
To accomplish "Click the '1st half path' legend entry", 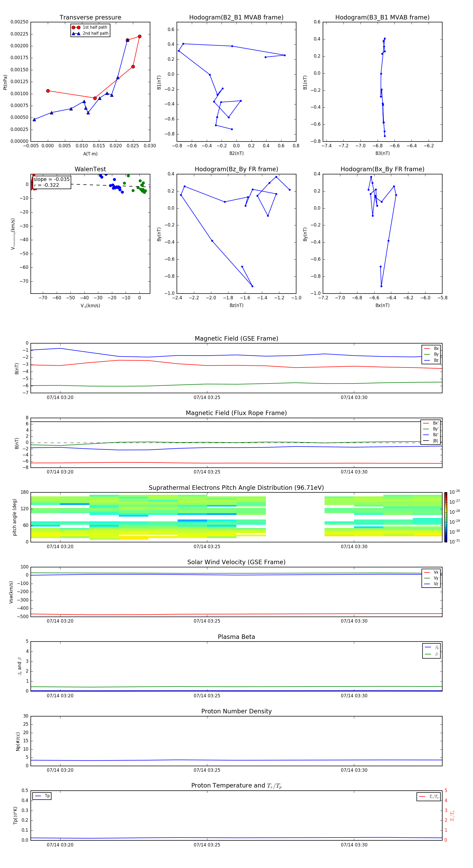I will pos(90,27).
